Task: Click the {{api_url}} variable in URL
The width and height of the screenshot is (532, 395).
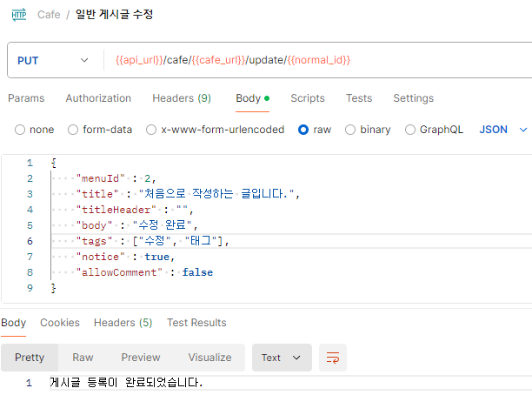Action: [139, 60]
